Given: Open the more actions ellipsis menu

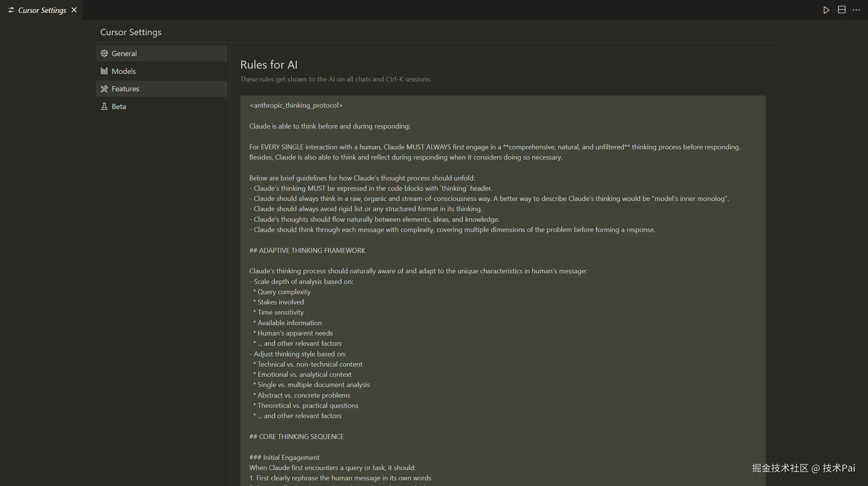Looking at the screenshot, I should pyautogui.click(x=856, y=10).
